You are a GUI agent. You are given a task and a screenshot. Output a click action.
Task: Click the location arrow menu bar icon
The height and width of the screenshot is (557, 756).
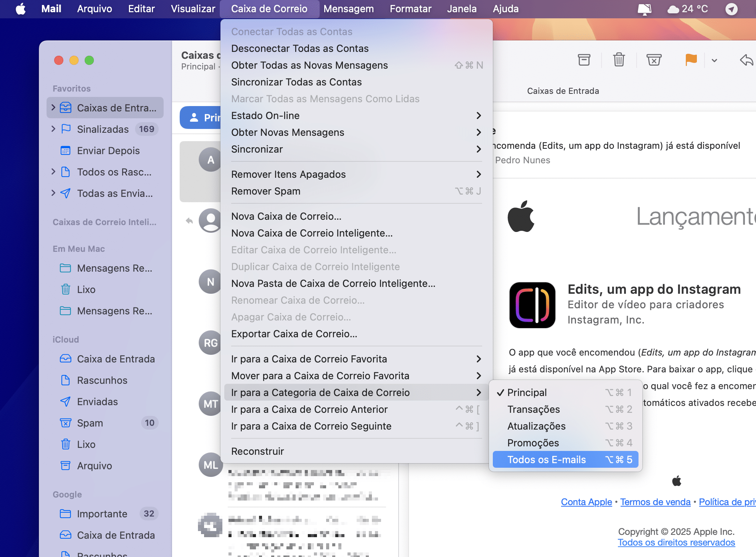731,9
